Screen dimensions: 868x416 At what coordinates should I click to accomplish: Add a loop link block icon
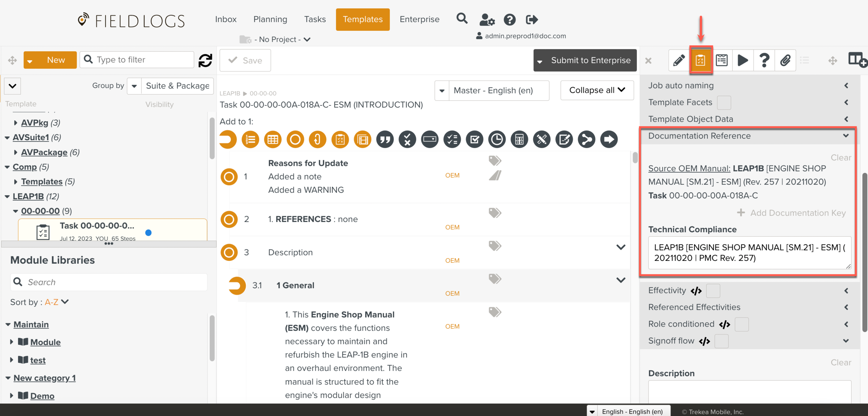tap(318, 139)
